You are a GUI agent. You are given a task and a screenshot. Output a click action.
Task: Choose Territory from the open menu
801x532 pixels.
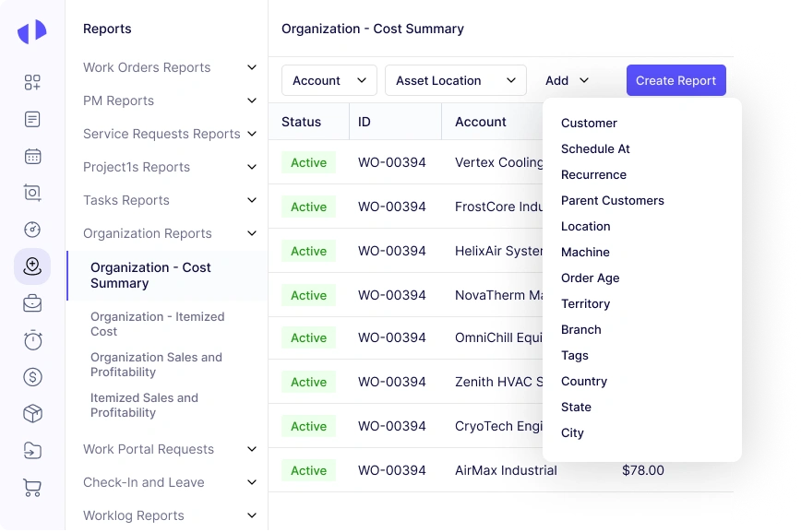585,303
